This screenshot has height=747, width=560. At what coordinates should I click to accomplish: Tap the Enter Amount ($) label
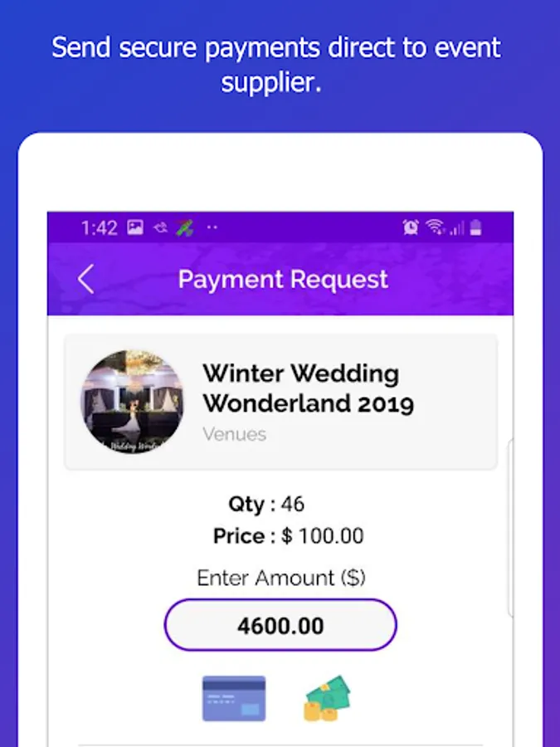pos(281,578)
